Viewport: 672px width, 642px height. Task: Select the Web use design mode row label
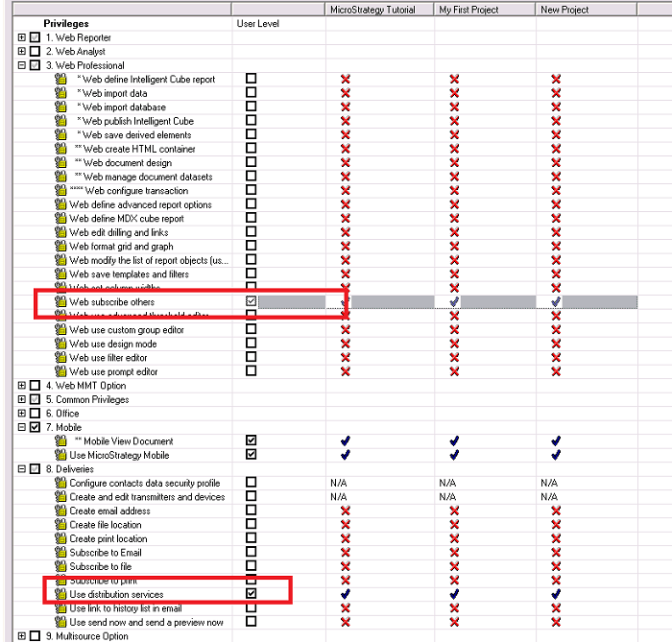pyautogui.click(x=113, y=344)
